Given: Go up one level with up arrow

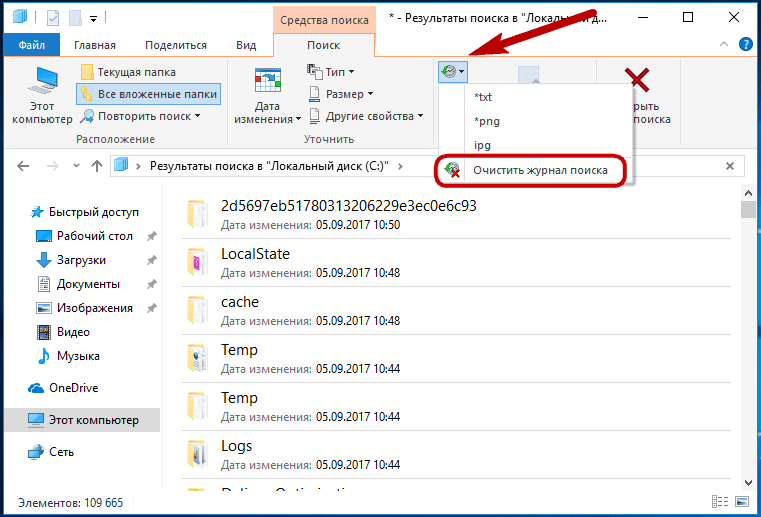Looking at the screenshot, I should 97,167.
